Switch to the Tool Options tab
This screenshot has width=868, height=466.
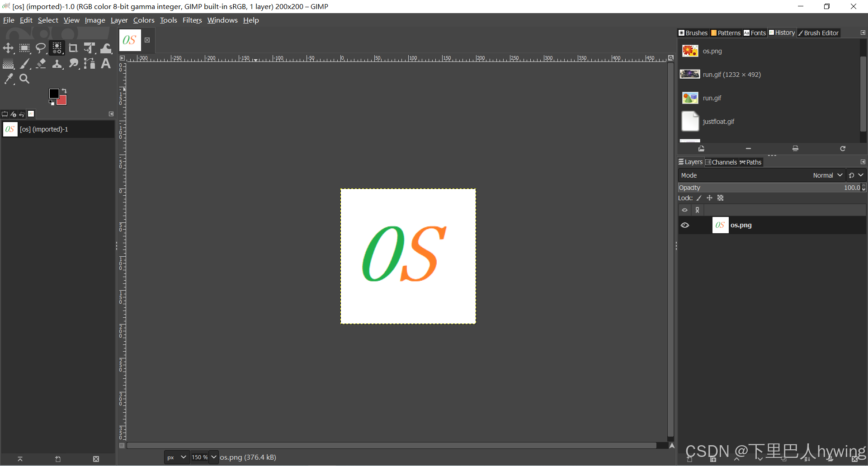coord(5,114)
